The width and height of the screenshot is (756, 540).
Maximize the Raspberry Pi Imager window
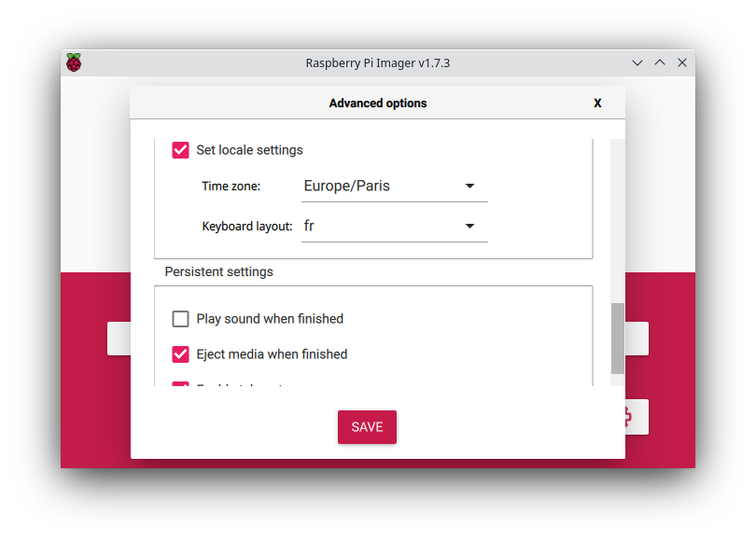click(660, 62)
